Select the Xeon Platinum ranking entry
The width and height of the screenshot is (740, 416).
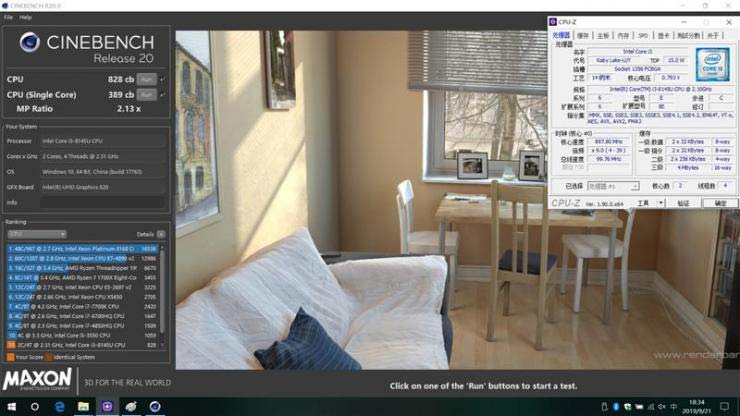point(82,249)
